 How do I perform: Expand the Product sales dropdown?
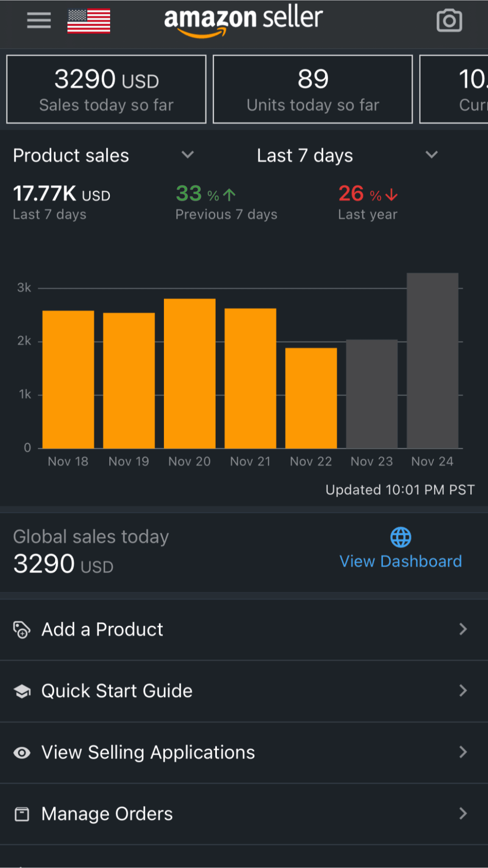pyautogui.click(x=187, y=155)
